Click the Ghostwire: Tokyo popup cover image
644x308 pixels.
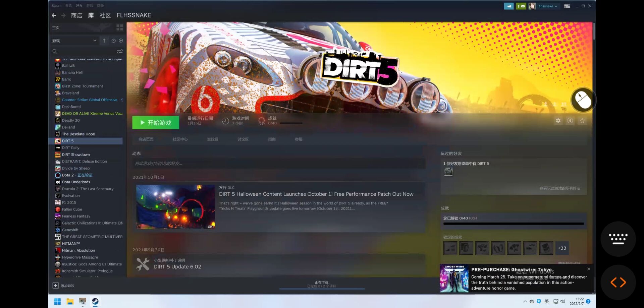pos(454,278)
